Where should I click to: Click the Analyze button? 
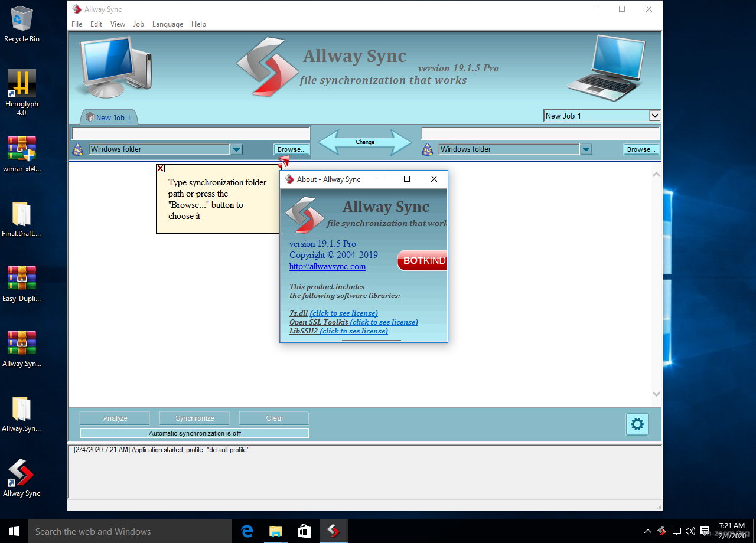coord(115,418)
